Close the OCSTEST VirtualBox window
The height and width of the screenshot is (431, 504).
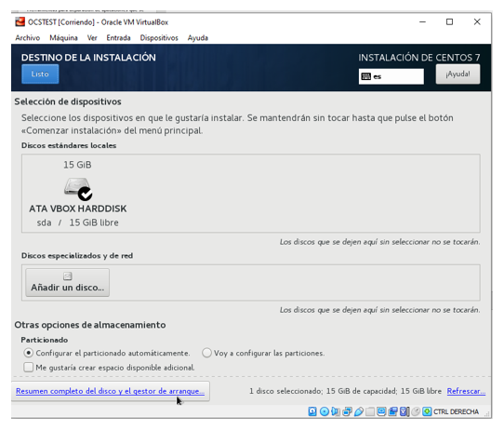pos(477,22)
